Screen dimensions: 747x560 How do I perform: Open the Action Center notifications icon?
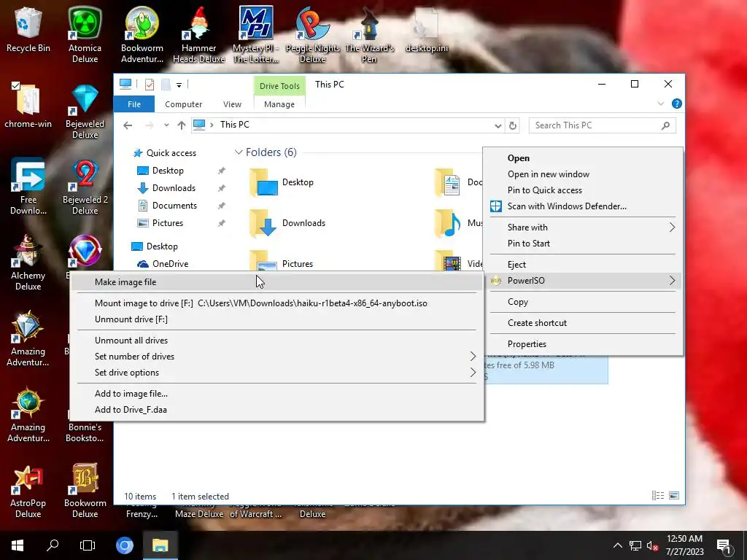point(724,545)
